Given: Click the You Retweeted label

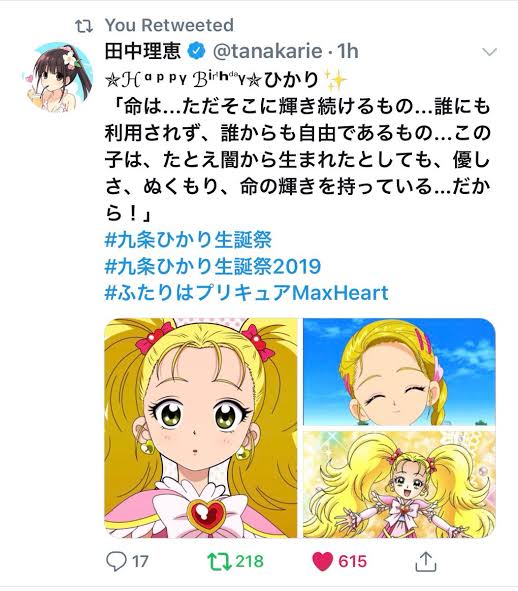Looking at the screenshot, I should pyautogui.click(x=169, y=26).
